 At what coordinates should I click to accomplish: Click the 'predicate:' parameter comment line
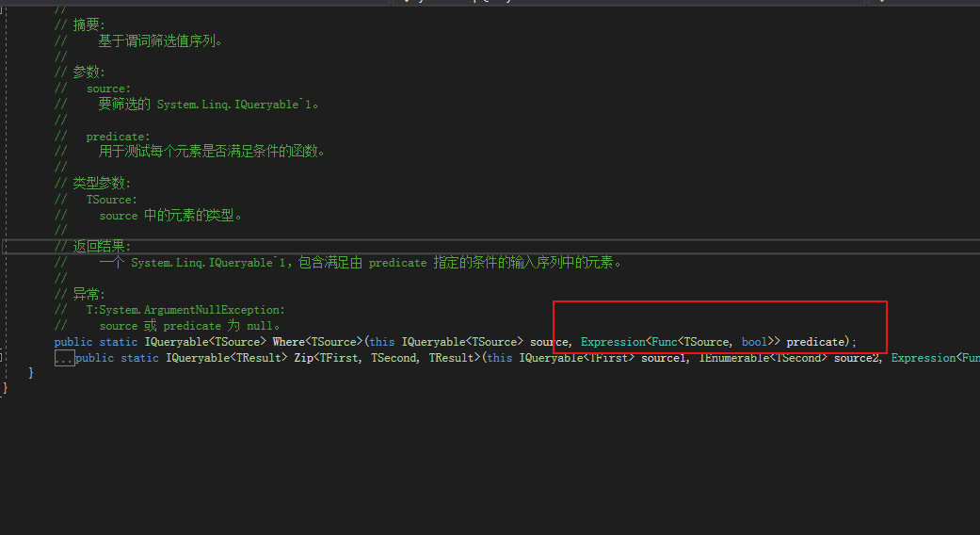coord(118,137)
